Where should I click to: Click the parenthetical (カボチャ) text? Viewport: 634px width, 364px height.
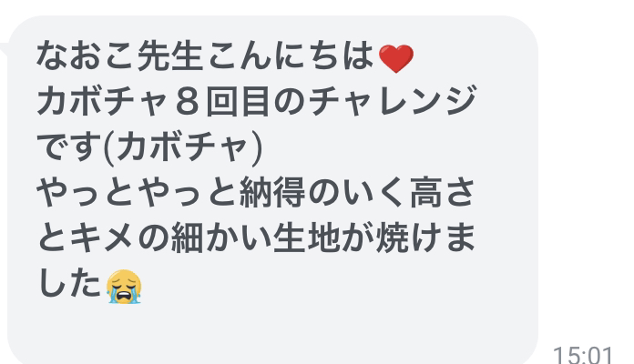(x=184, y=147)
